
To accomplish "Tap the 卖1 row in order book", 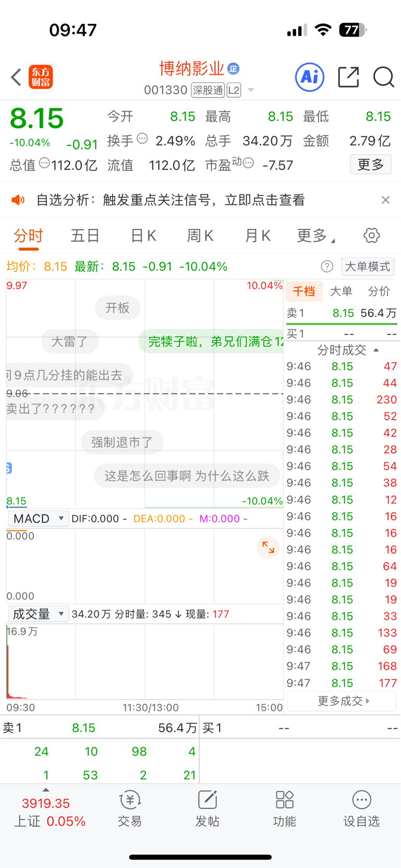I will click(x=342, y=313).
